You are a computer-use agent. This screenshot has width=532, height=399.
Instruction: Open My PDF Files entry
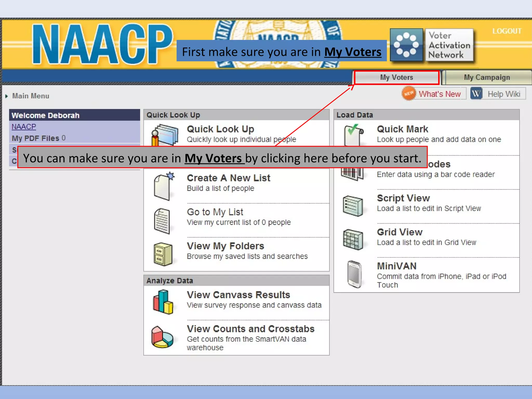[35, 138]
